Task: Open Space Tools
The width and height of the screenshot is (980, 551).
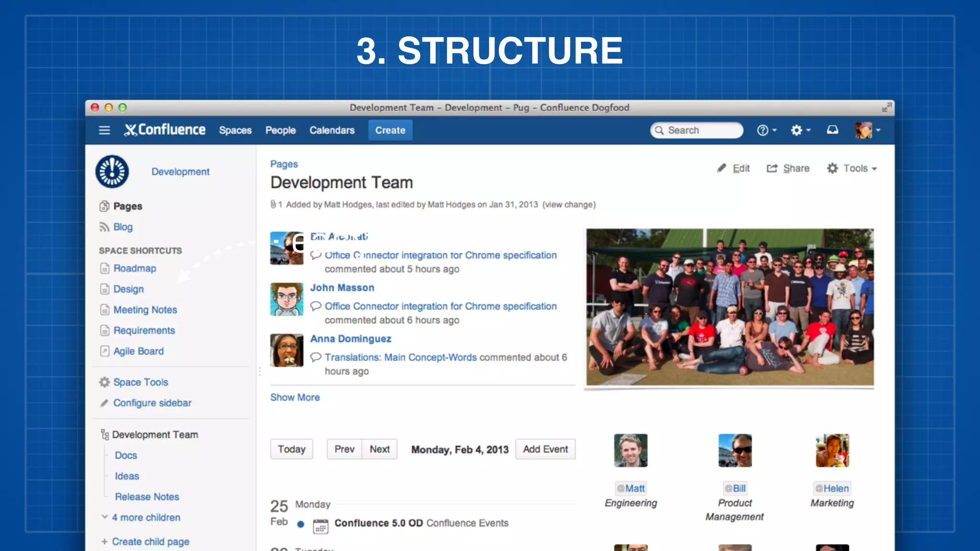Action: [x=141, y=382]
